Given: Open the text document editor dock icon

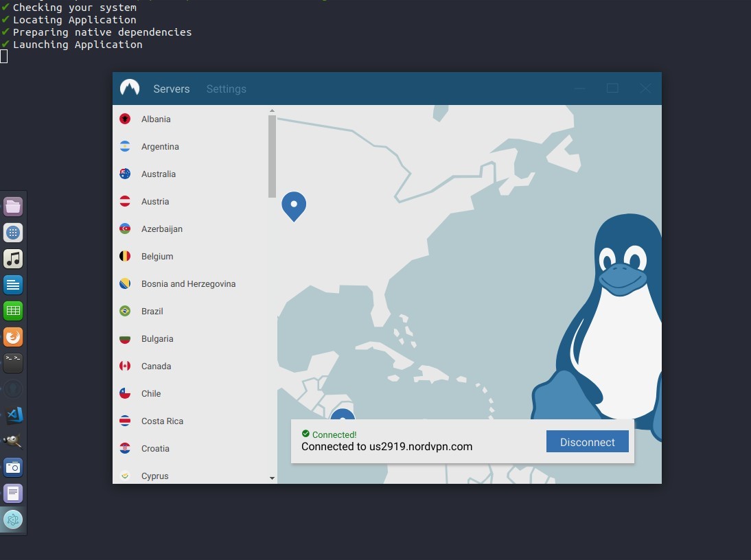Looking at the screenshot, I should click(13, 285).
